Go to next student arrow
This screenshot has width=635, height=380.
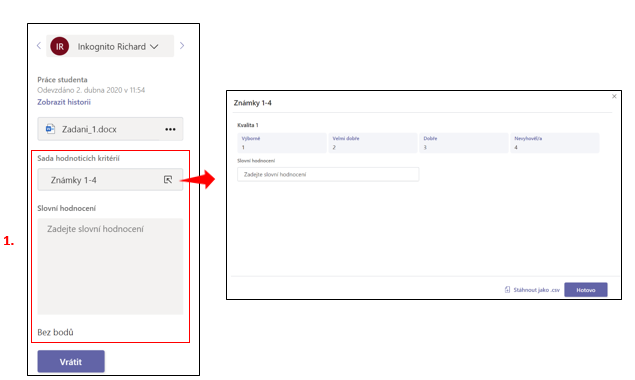point(182,46)
